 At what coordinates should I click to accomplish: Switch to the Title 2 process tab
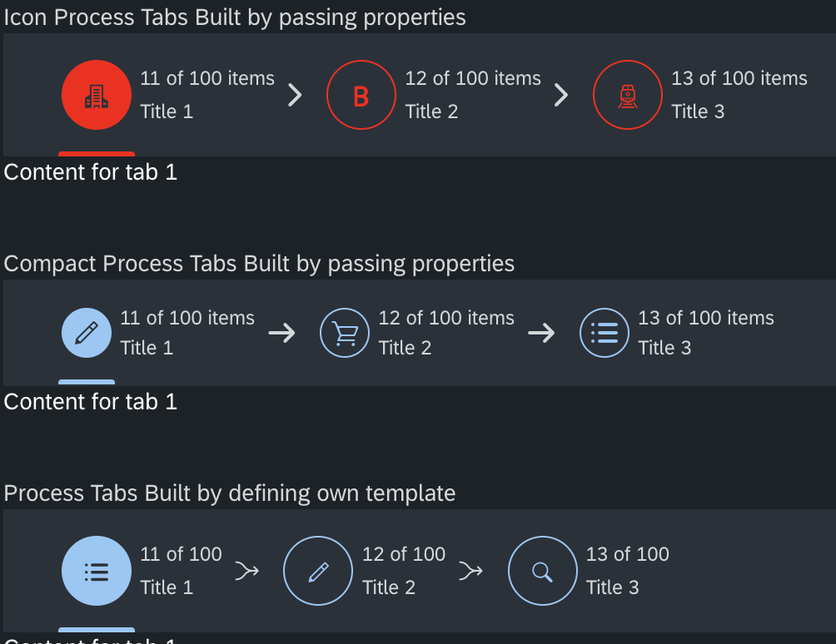click(x=432, y=111)
